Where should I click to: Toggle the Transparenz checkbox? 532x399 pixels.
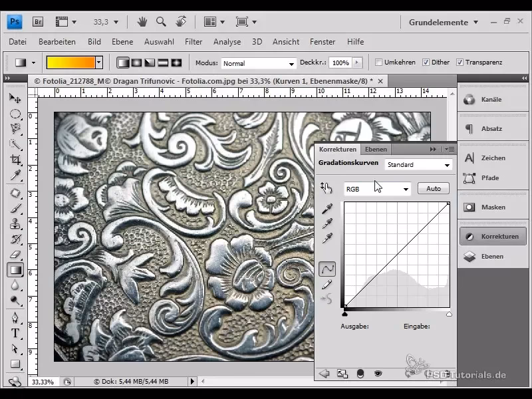point(460,63)
